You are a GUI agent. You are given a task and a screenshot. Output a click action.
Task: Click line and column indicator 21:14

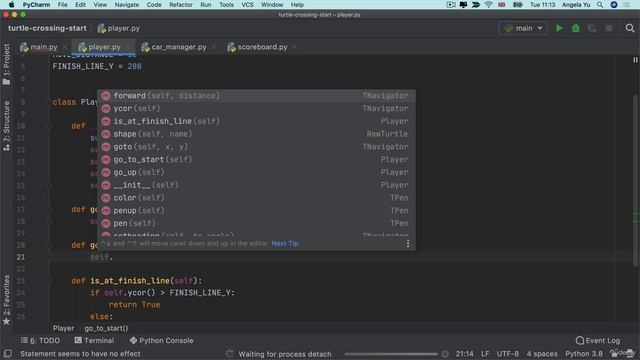point(464,353)
